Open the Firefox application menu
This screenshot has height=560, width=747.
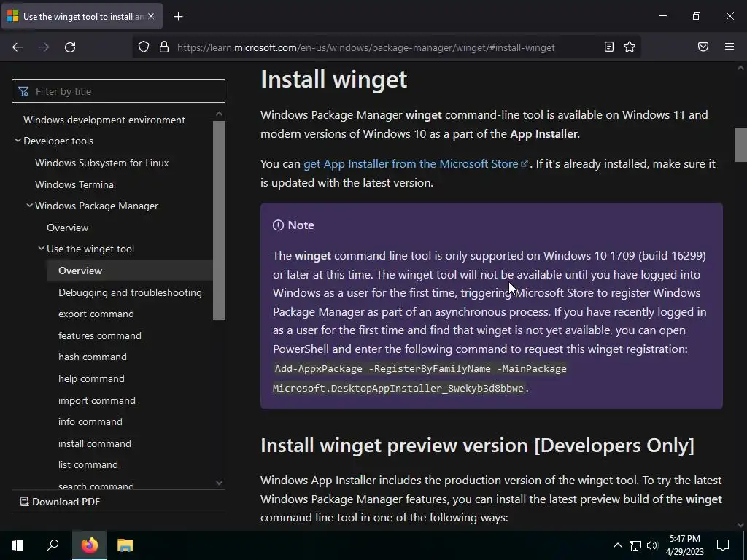729,47
